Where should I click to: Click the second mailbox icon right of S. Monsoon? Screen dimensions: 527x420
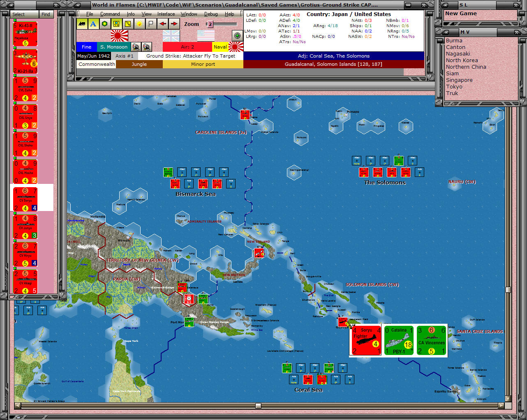[146, 47]
